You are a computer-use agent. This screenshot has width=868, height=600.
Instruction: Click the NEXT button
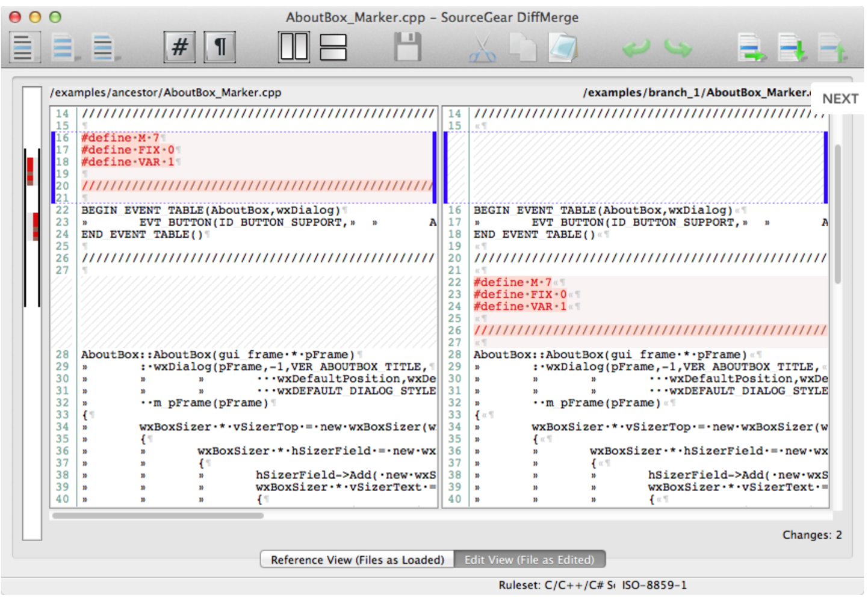point(840,99)
